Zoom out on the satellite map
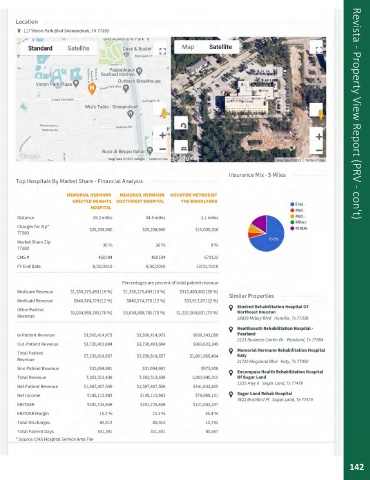This screenshot has width=370, height=480. (318, 150)
